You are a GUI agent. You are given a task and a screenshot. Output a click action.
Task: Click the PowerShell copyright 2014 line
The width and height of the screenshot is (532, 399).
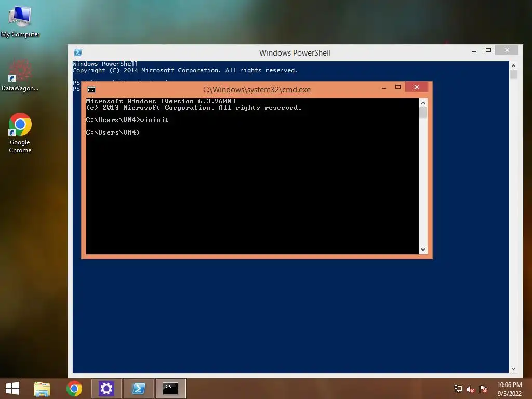[185, 70]
